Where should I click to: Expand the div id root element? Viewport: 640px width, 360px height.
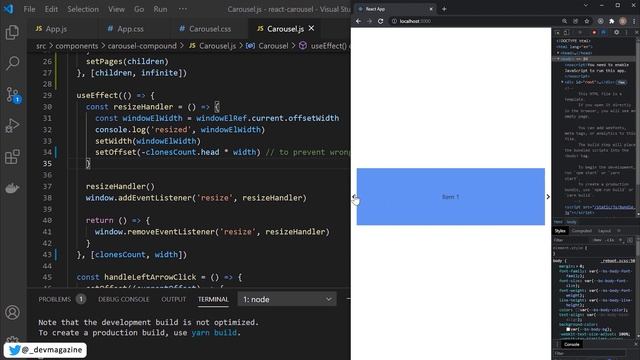point(562,82)
